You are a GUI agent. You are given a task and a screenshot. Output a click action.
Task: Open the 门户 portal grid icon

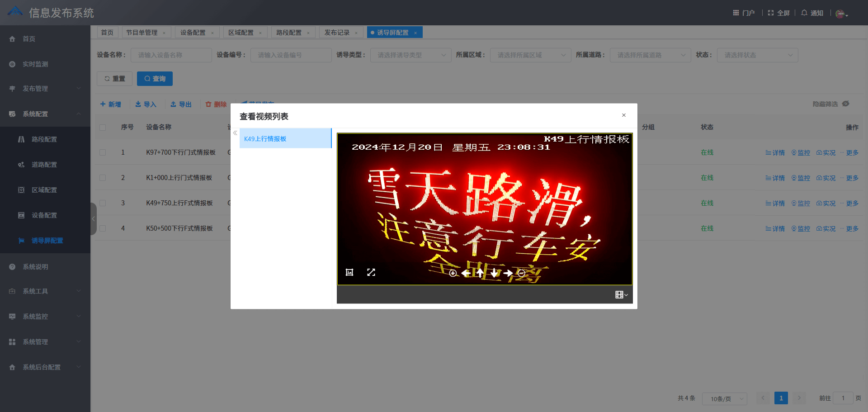click(736, 12)
